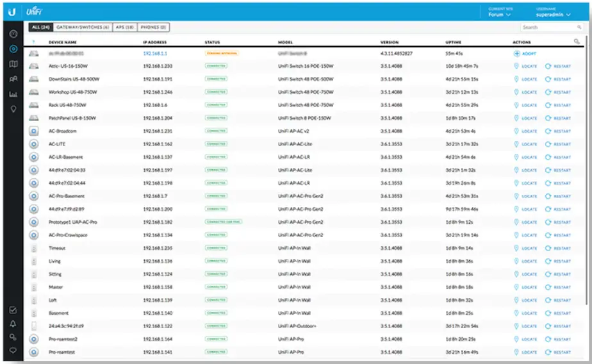Click the search icon inside the Search field
This screenshot has width=592, height=364.
pos(579,27)
